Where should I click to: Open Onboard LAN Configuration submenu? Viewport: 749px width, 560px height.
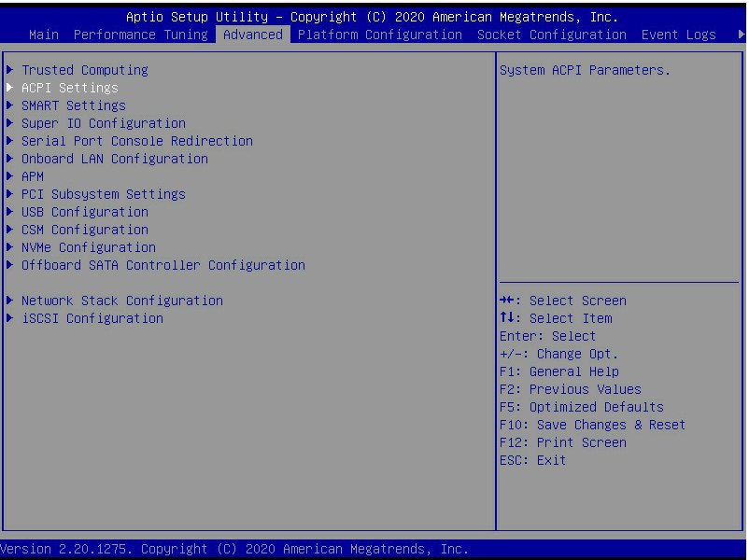tap(115, 159)
